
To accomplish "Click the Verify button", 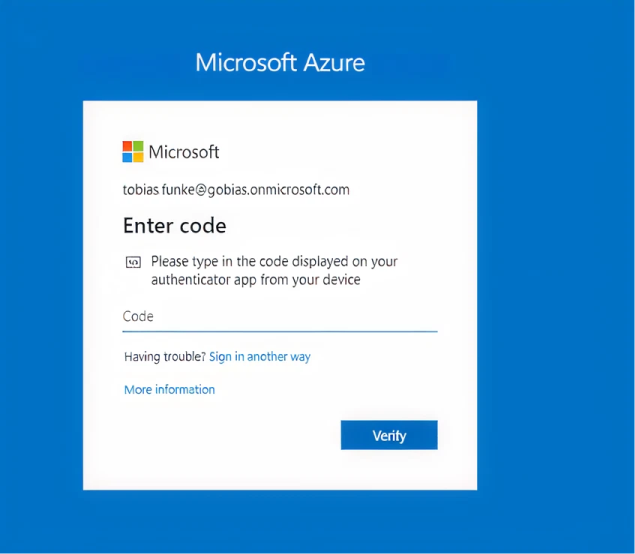I will coord(389,435).
